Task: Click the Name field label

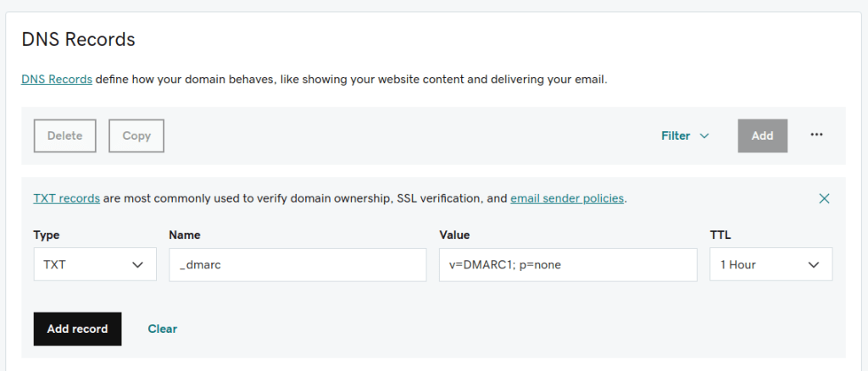Action: pos(184,235)
